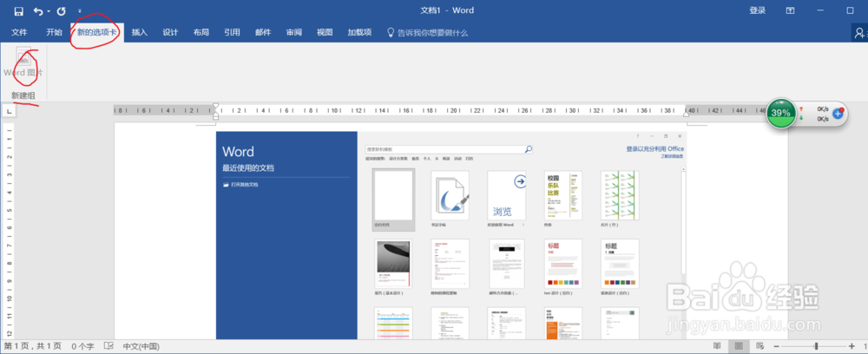Open Ribbon Display Options icon

point(791,10)
